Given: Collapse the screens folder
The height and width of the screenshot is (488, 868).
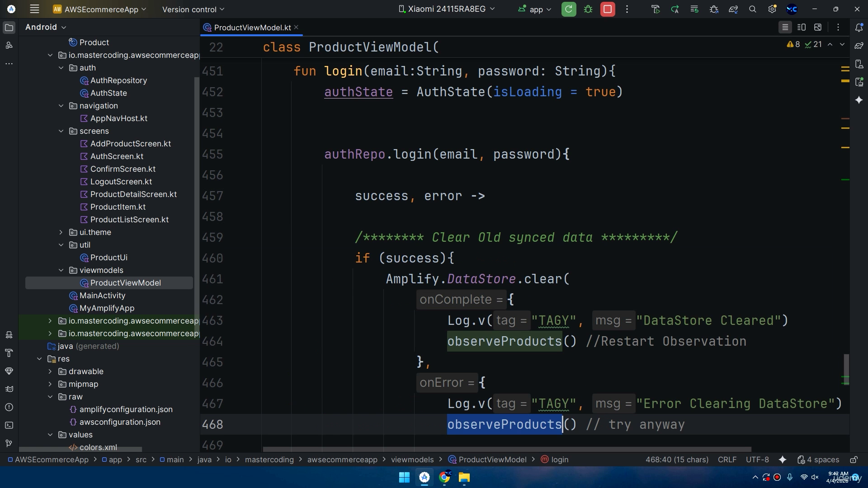Looking at the screenshot, I should 61,131.
